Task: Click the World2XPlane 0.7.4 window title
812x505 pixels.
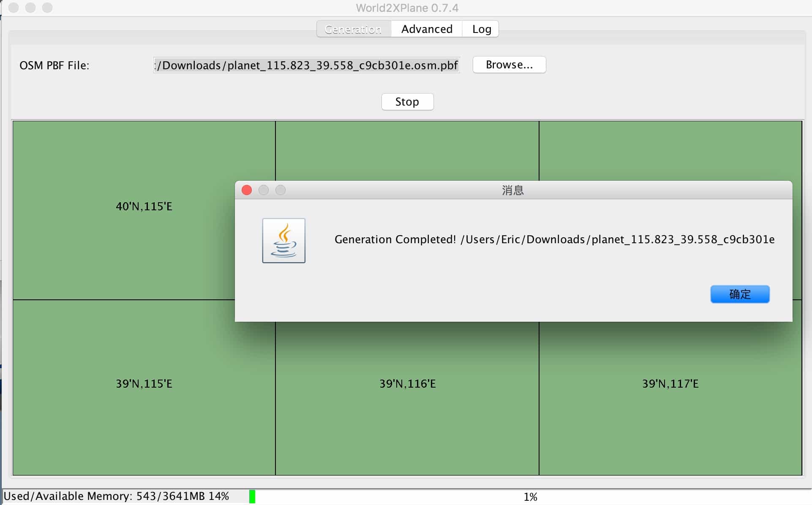Action: click(x=407, y=8)
